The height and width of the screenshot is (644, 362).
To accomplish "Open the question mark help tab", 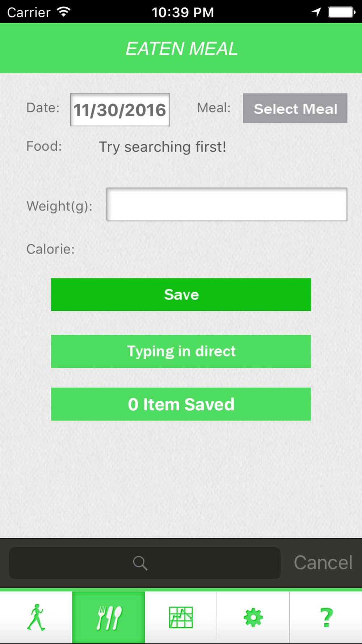I will point(326,617).
